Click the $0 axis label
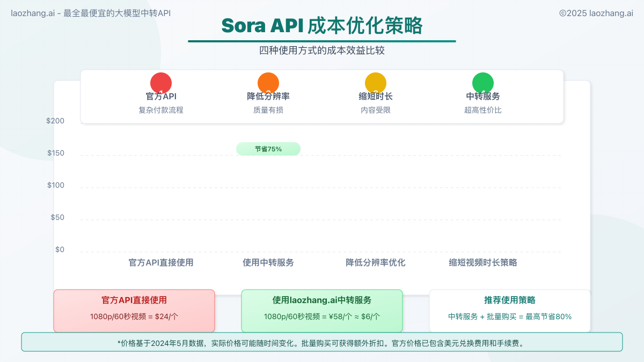644x362 pixels. point(60,249)
